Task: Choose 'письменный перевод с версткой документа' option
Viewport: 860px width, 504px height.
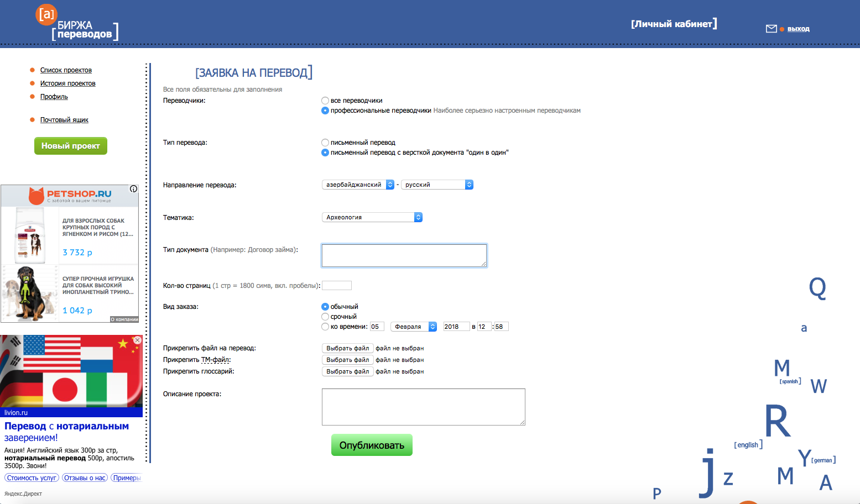Action: (325, 153)
